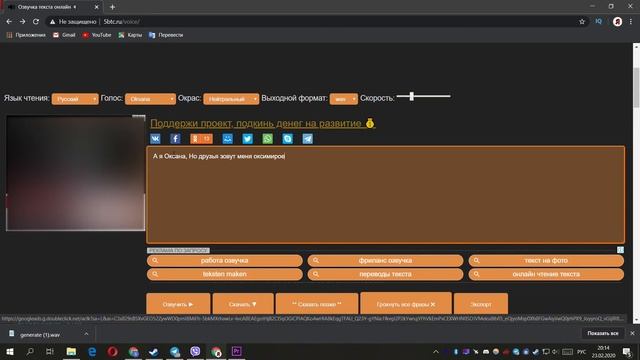The height and width of the screenshot is (360, 640).
Task: Click the 'фриланс озвучка' ad search link
Action: pos(385,260)
